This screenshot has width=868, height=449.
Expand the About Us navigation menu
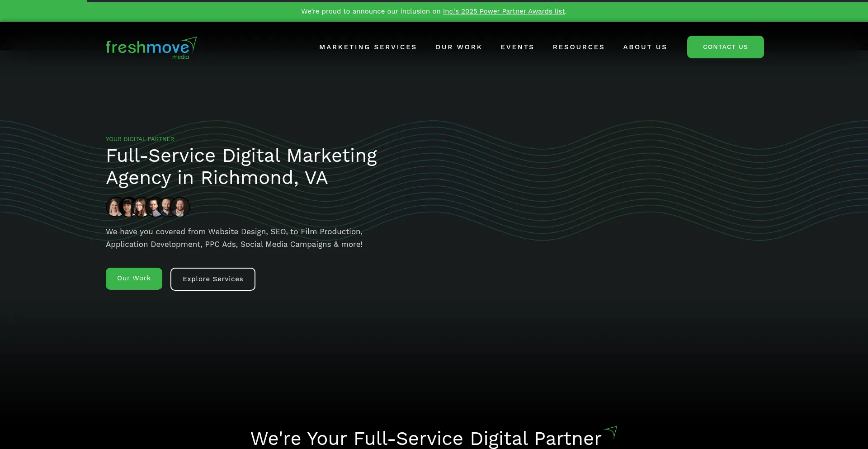click(x=645, y=47)
